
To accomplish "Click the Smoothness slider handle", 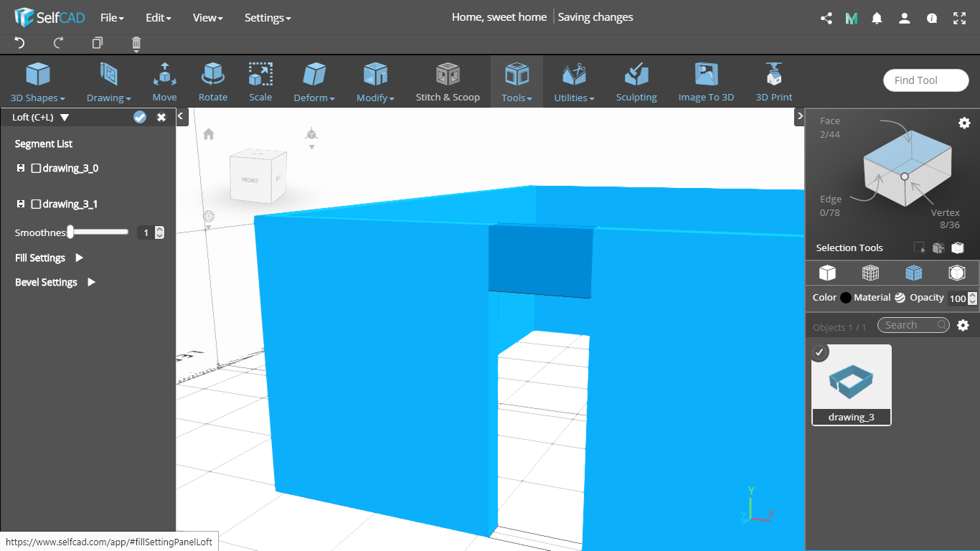I will 70,232.
